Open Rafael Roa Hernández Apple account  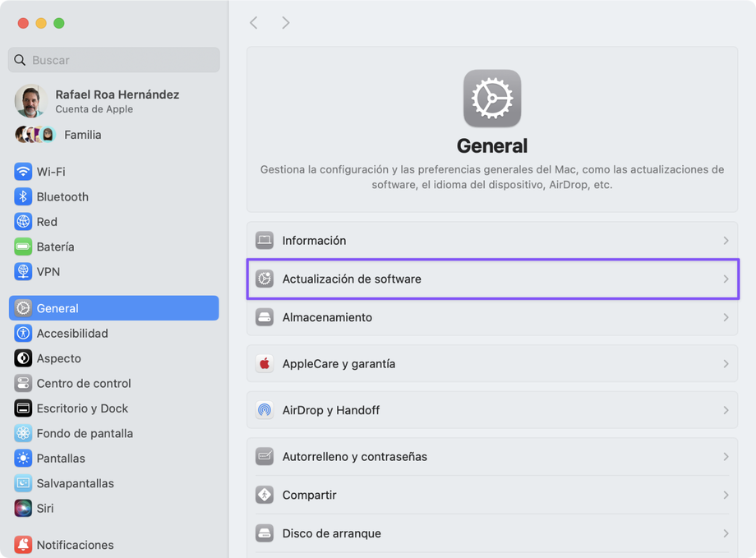[117, 101]
